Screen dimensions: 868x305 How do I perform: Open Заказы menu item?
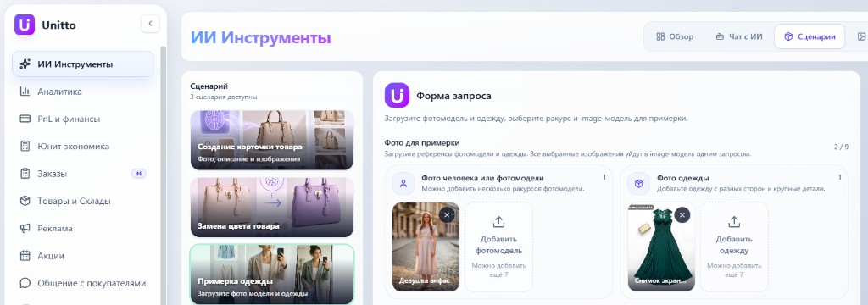[x=83, y=174]
